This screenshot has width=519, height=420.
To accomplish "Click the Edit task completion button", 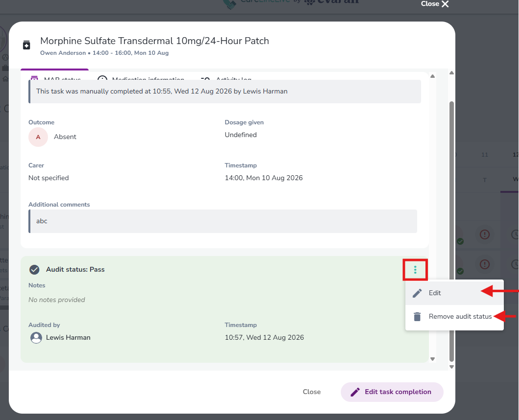I will (x=392, y=392).
